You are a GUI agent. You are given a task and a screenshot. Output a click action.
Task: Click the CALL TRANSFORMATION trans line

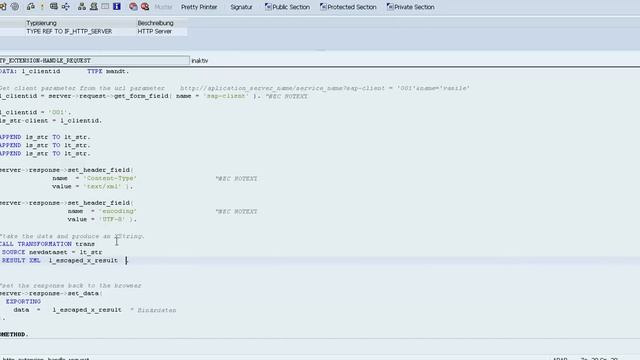coord(47,244)
